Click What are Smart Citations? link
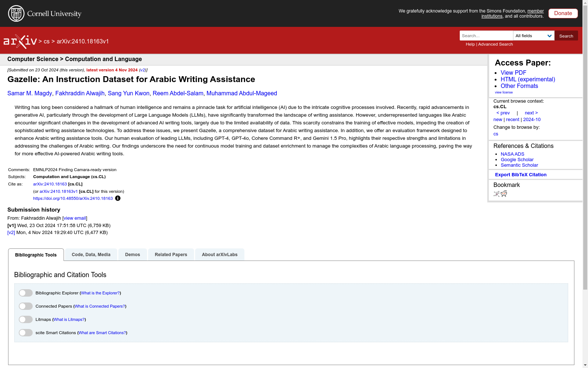588x368 pixels. click(x=102, y=333)
